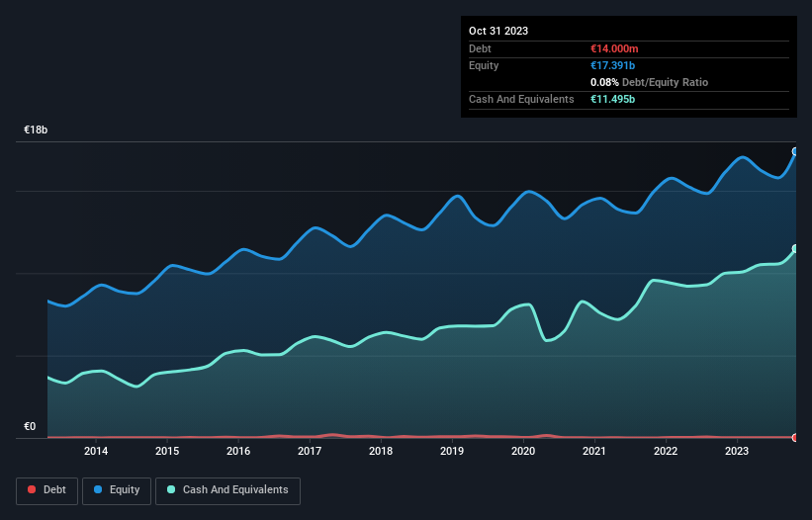The width and height of the screenshot is (812, 520).
Task: Toggle the Cash And Equivalents legend button
Action: 227,490
